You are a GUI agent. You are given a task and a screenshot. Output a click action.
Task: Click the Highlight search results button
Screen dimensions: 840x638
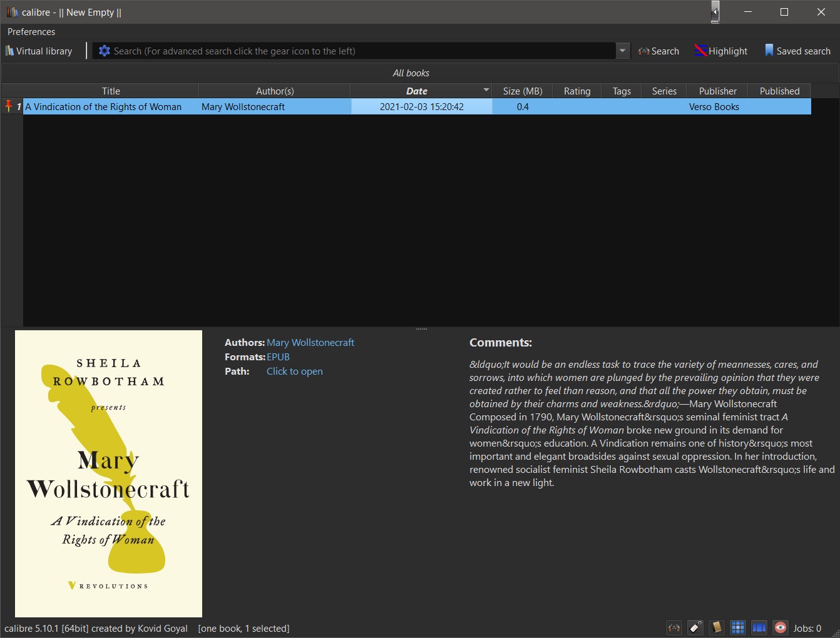click(721, 51)
